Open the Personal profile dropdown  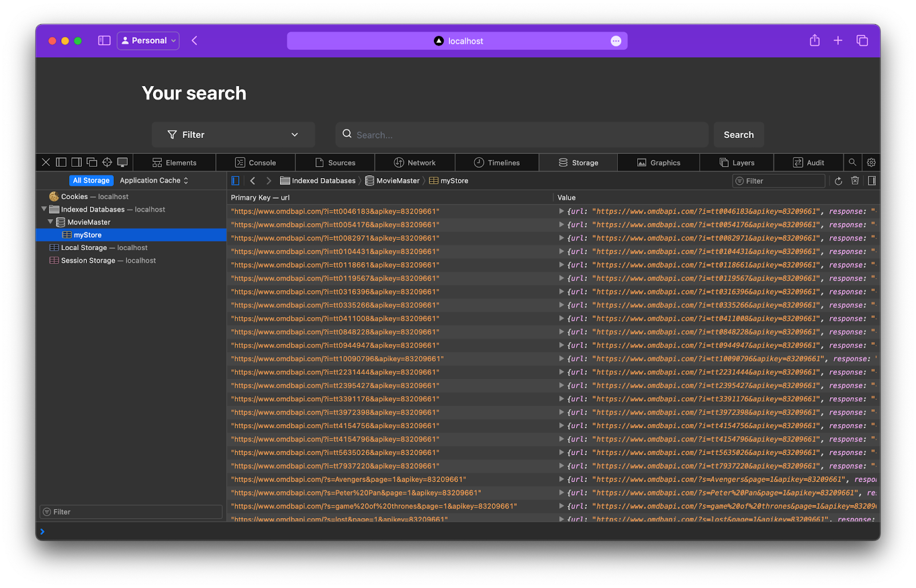click(148, 41)
